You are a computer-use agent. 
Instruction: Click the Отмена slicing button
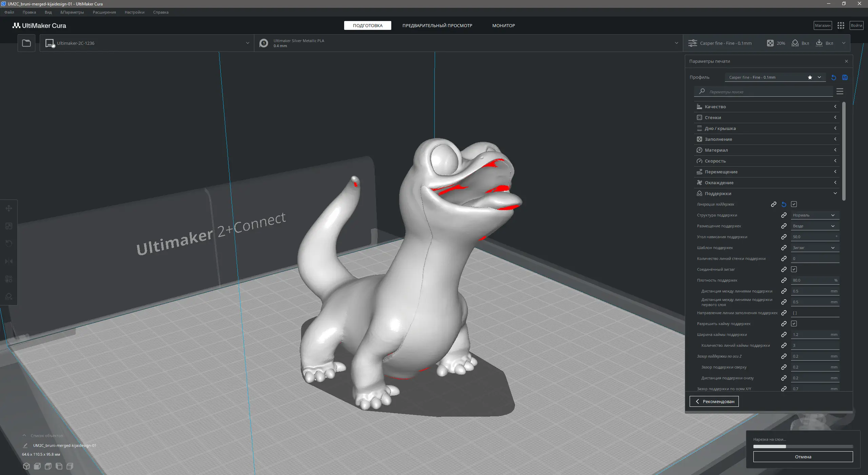point(803,457)
